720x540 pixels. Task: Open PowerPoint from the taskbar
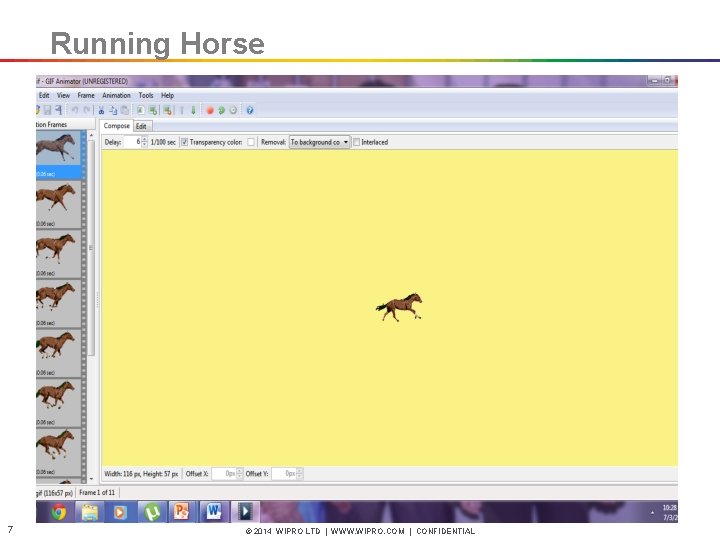[182, 512]
